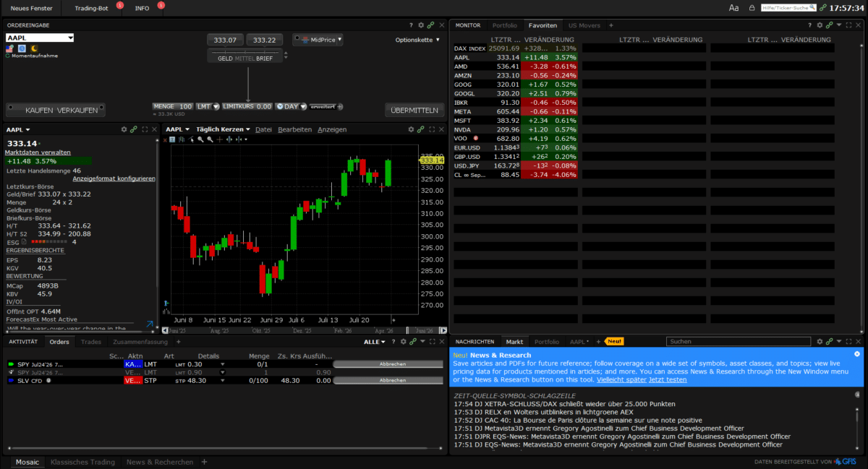
Task: Maximize the AAPL quote details panel
Action: point(145,129)
